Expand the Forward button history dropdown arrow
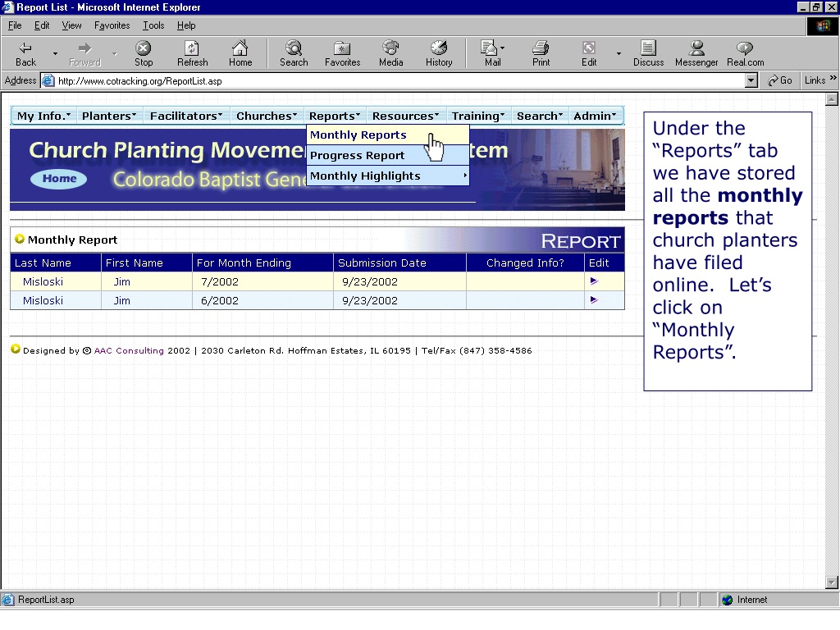 (114, 53)
